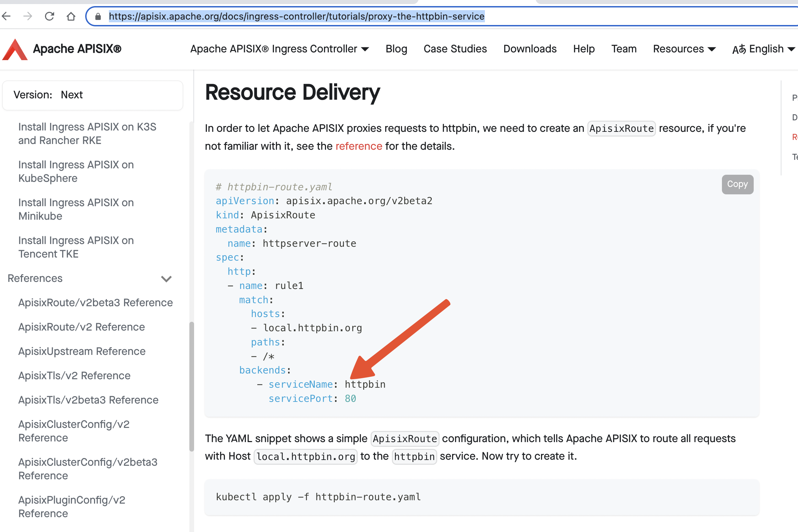
Task: Click the browser home icon
Action: pos(71,16)
